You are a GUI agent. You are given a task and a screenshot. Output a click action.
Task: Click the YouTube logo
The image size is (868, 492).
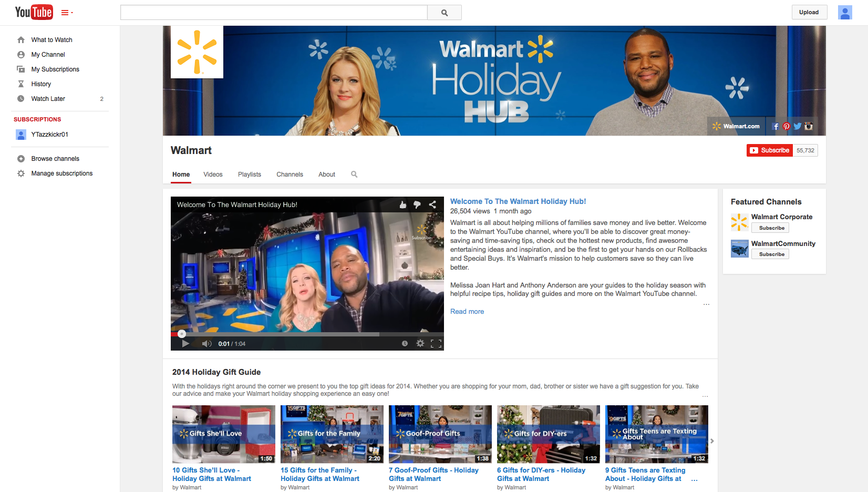34,12
